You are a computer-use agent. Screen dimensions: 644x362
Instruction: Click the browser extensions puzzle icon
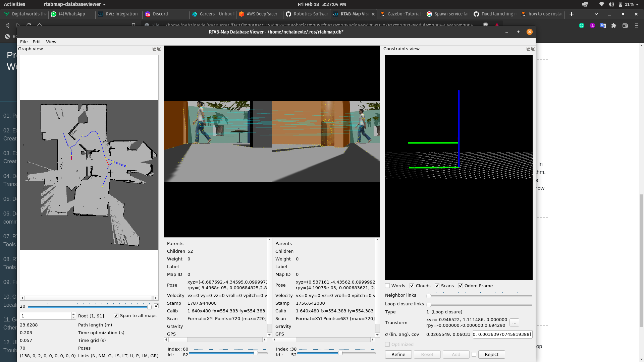(x=614, y=25)
